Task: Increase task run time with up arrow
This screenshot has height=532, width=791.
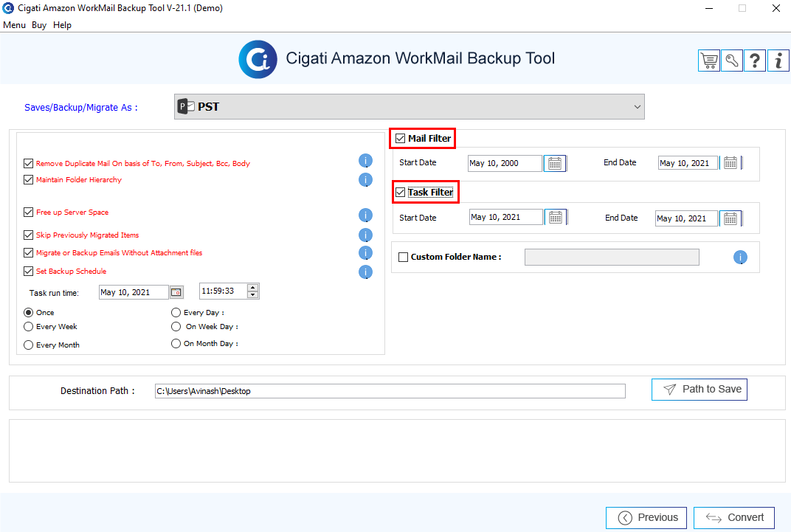Action: [253, 288]
